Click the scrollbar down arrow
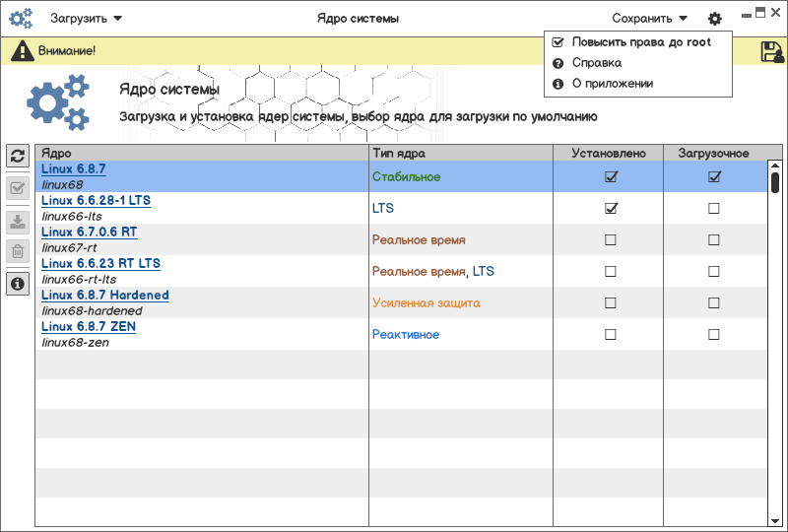 (775, 519)
